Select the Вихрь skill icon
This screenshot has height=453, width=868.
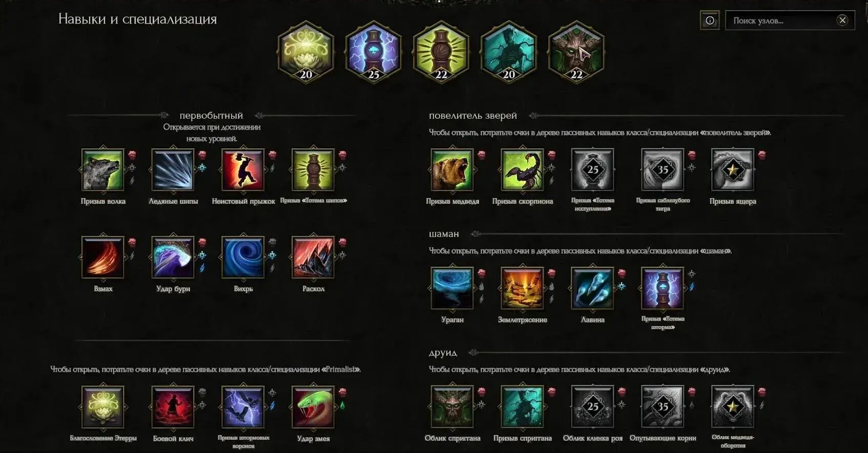(243, 257)
